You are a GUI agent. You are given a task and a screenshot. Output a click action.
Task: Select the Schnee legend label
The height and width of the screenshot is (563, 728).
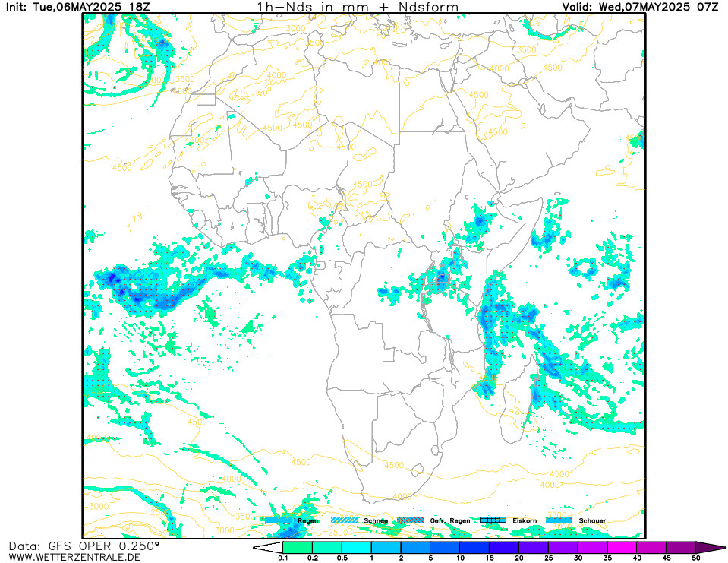(376, 520)
